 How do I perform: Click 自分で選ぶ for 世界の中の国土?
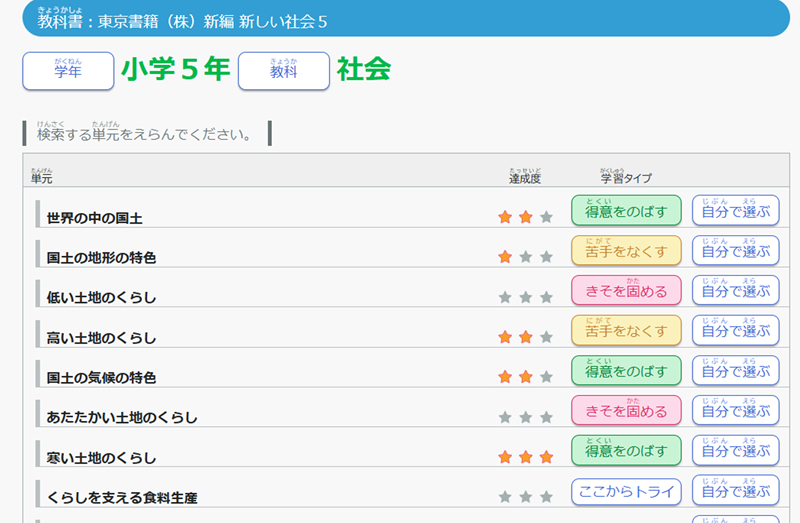tap(735, 211)
